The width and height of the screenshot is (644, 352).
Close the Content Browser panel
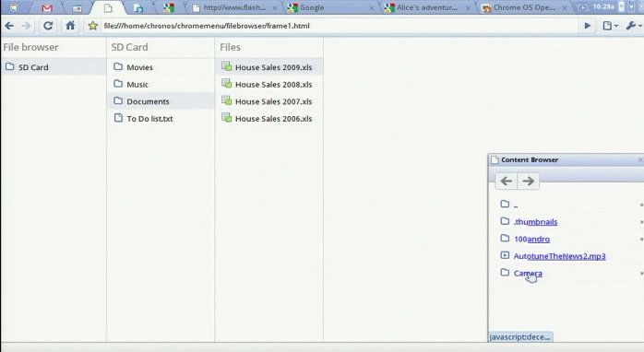point(640,160)
